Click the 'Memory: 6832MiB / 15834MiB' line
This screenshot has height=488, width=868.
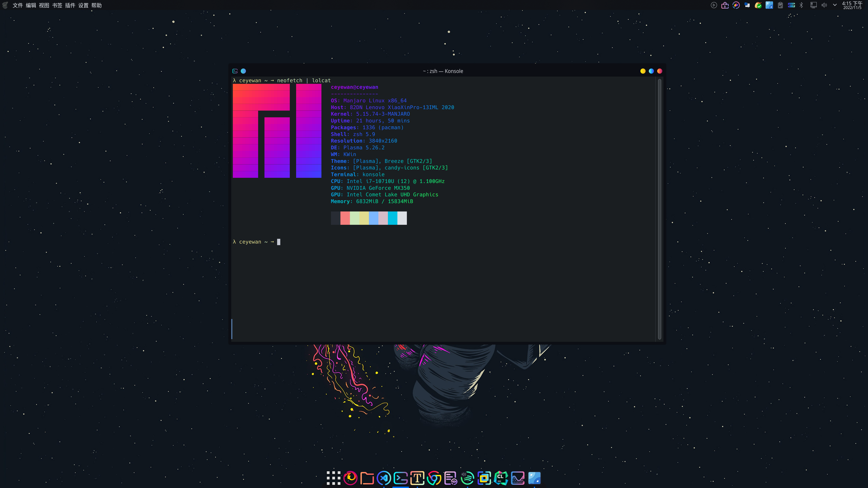pyautogui.click(x=372, y=201)
